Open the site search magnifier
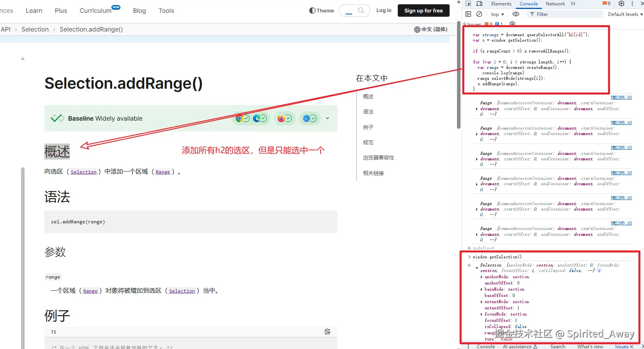The image size is (644, 349). coord(361,11)
